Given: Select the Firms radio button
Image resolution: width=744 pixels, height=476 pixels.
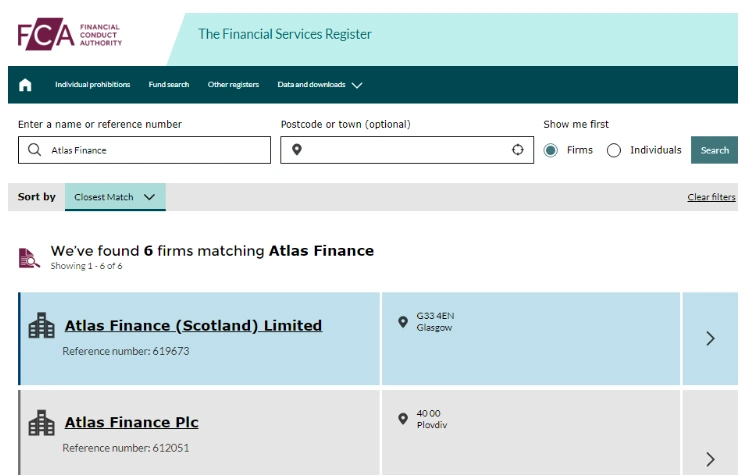Looking at the screenshot, I should point(550,150).
